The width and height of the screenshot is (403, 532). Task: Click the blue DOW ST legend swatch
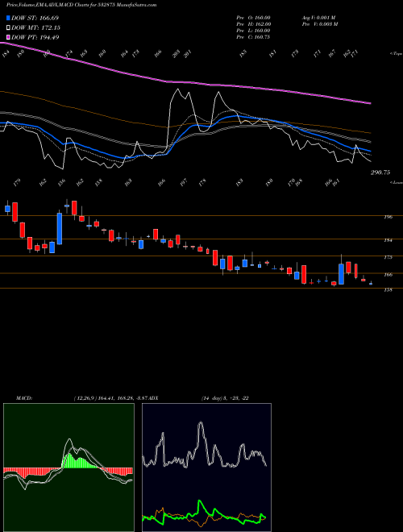coord(8,18)
